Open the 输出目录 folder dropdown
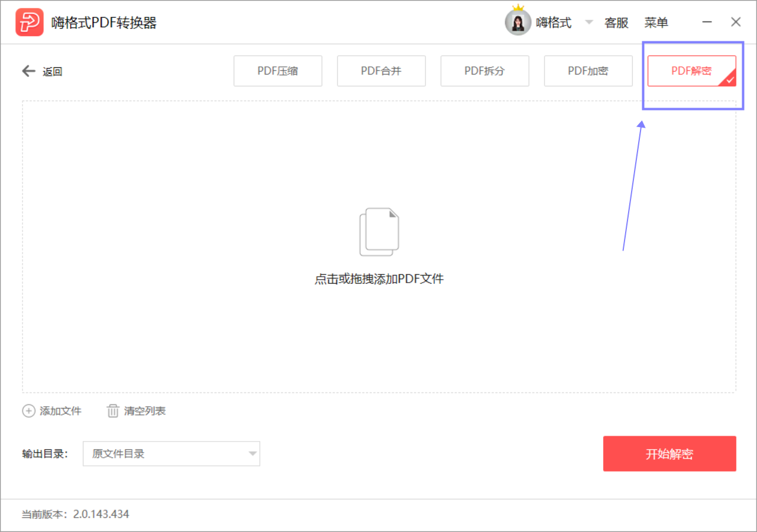This screenshot has height=532, width=757. pyautogui.click(x=253, y=453)
